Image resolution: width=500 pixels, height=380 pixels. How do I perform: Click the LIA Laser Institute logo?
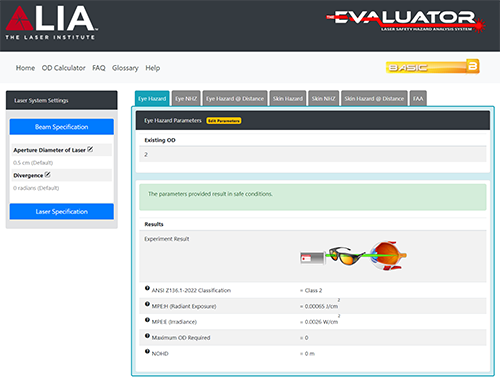pyautogui.click(x=52, y=23)
